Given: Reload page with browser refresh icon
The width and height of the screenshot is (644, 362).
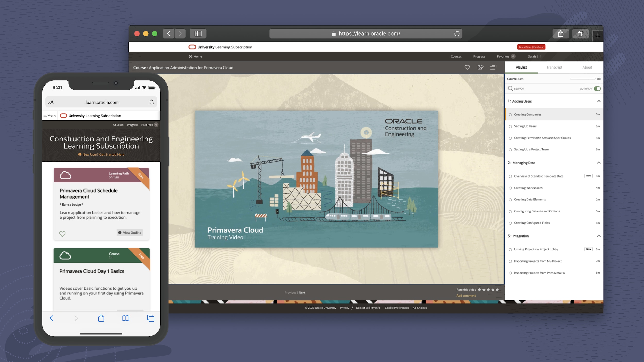Looking at the screenshot, I should (x=457, y=34).
